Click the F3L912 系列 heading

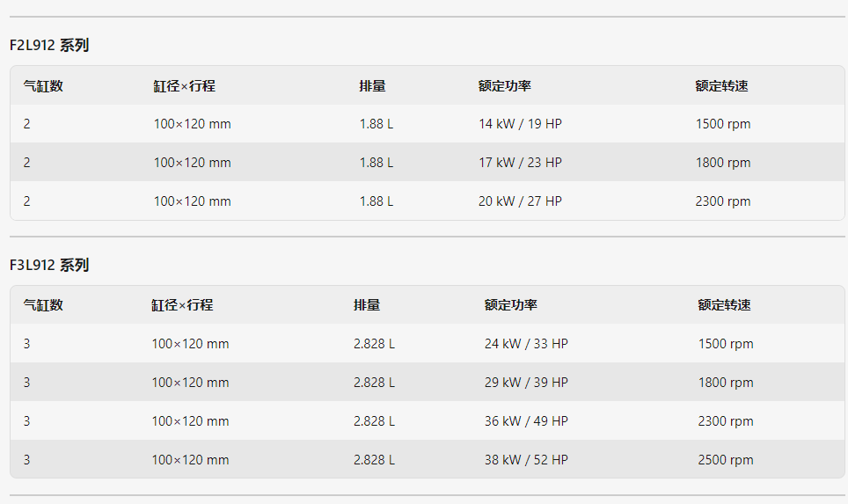[49, 265]
